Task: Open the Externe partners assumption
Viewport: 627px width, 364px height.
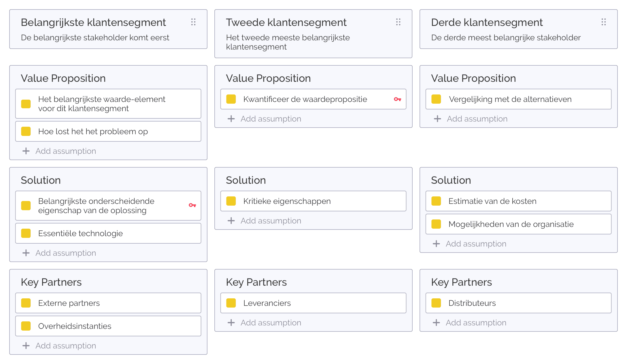Action: tap(108, 303)
